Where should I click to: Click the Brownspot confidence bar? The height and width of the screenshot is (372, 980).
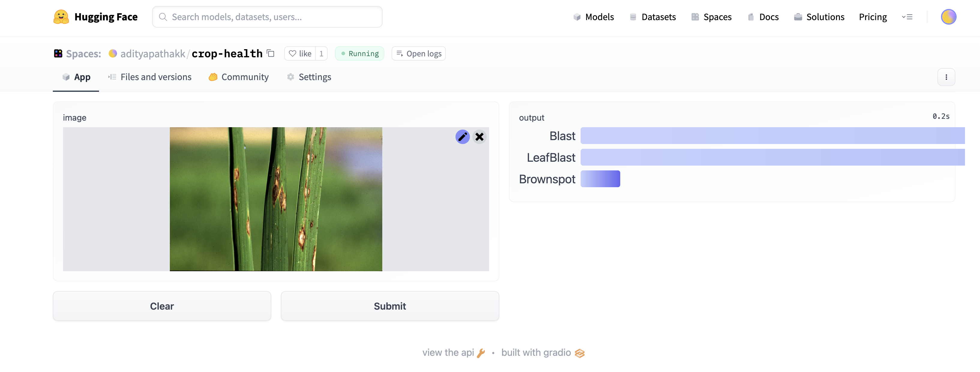pyautogui.click(x=600, y=179)
